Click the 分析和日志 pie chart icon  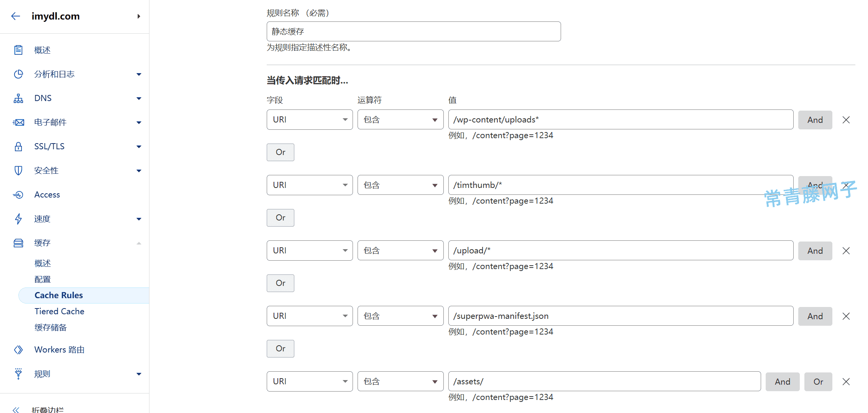(x=18, y=74)
